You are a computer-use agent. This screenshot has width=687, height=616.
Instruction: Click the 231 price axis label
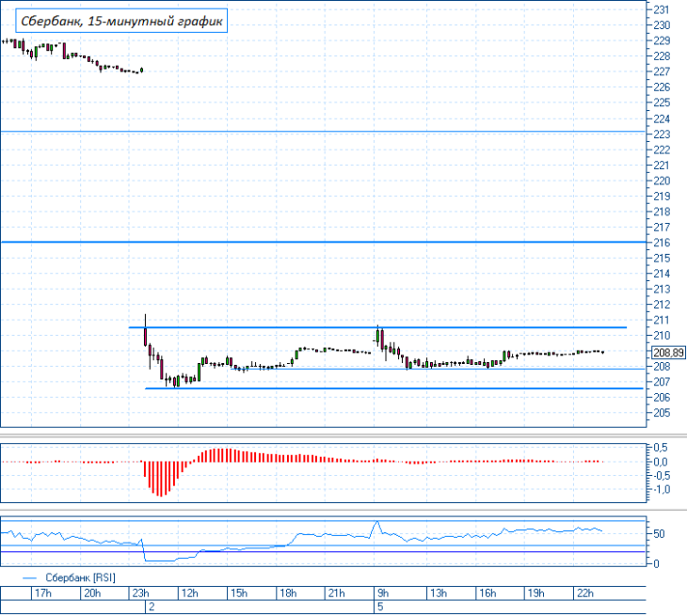pos(662,9)
